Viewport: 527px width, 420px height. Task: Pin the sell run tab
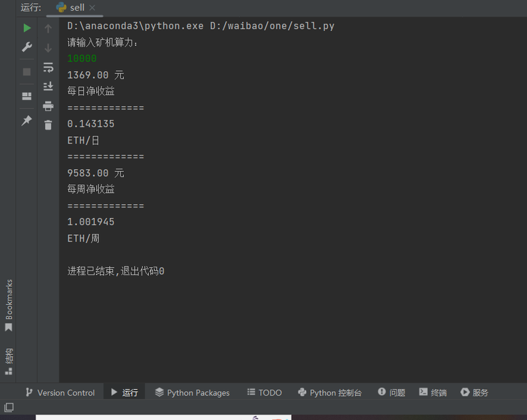[x=26, y=120]
